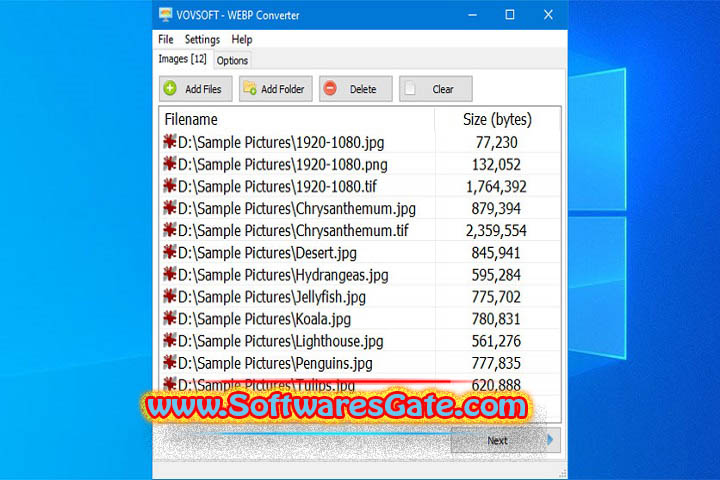Click size value 1,764,392

click(x=496, y=187)
